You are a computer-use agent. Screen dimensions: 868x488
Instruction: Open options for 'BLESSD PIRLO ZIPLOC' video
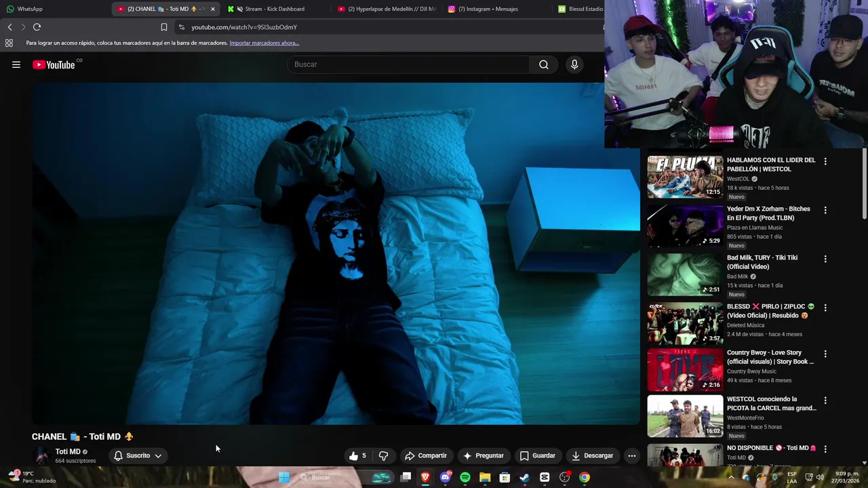pos(825,308)
